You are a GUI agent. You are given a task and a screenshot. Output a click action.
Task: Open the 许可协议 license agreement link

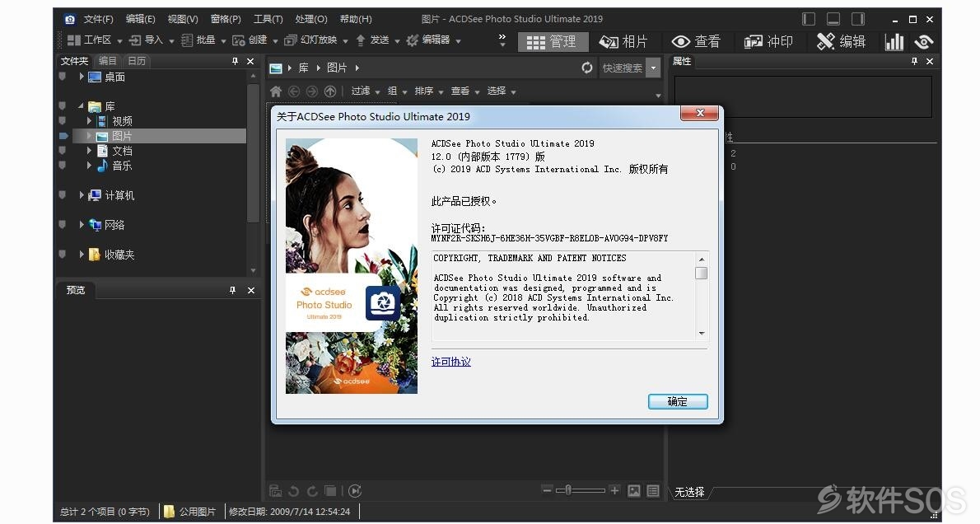point(450,362)
